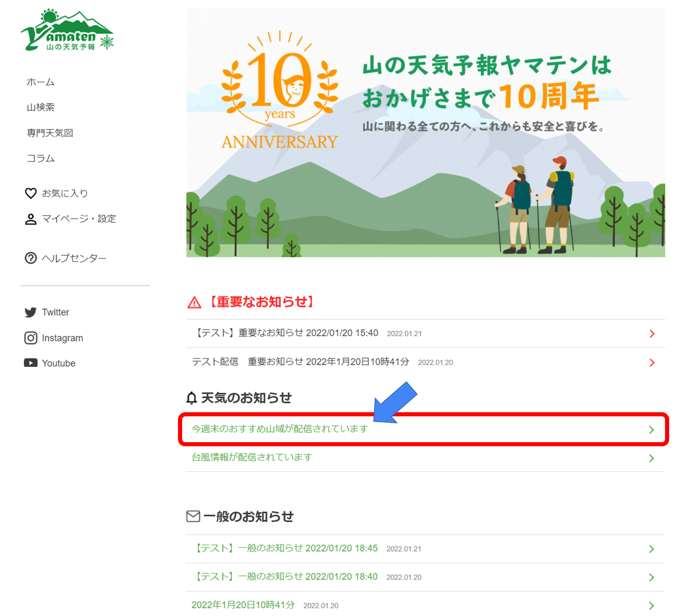This screenshot has width=697, height=616.
Task: Open テスト配信 重要お知らせ notice
Action: click(x=300, y=362)
